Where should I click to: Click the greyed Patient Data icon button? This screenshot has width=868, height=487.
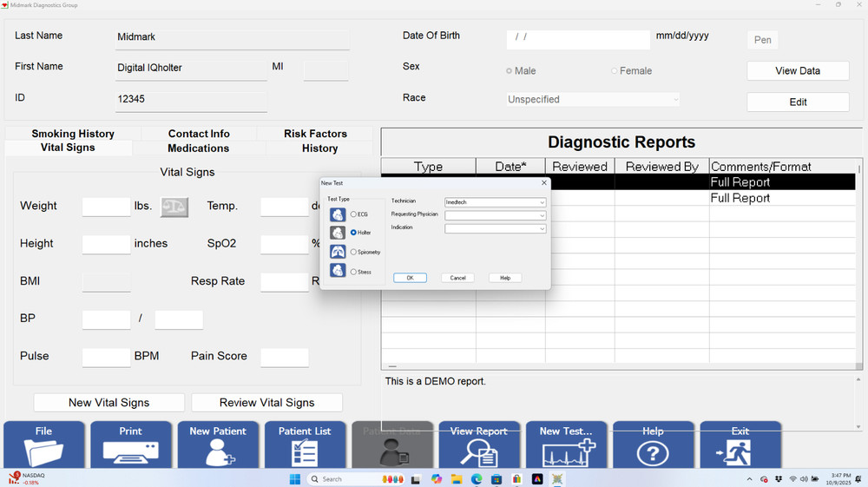coord(392,445)
